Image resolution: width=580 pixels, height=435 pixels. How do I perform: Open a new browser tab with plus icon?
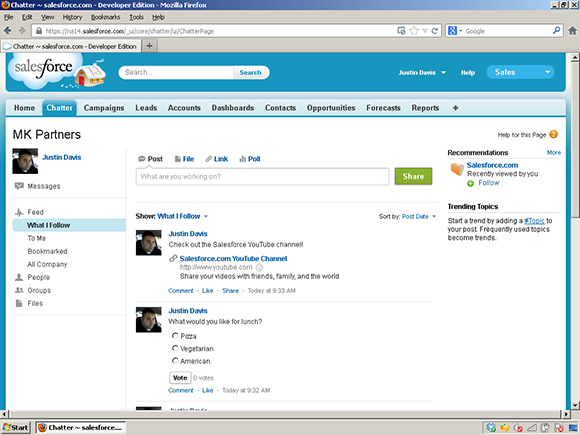tap(149, 46)
